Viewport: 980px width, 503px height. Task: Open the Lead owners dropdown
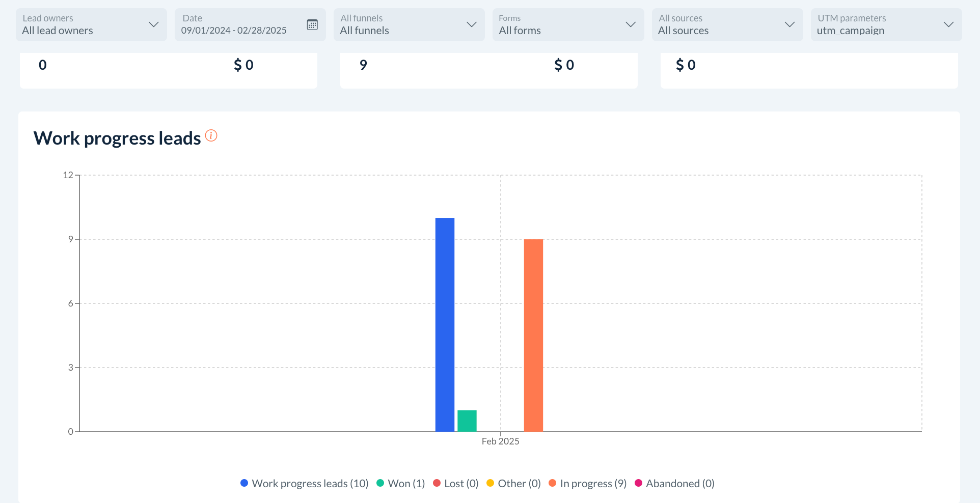tap(91, 24)
